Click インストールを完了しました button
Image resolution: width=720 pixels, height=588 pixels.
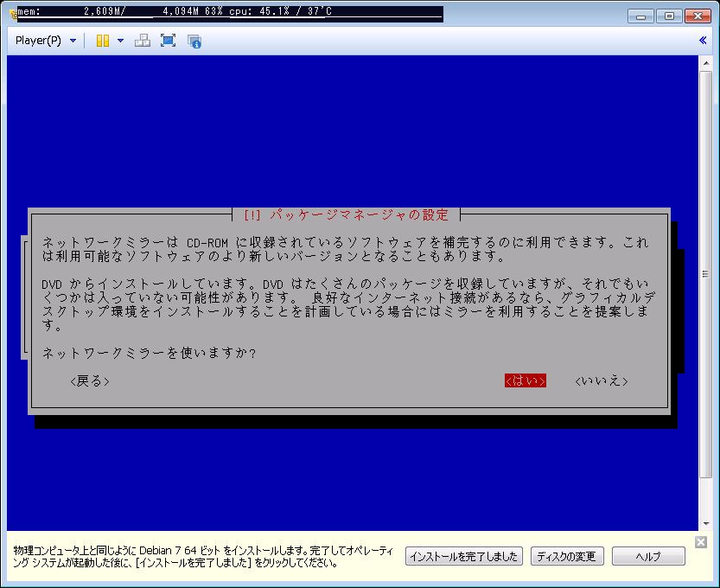pyautogui.click(x=464, y=556)
